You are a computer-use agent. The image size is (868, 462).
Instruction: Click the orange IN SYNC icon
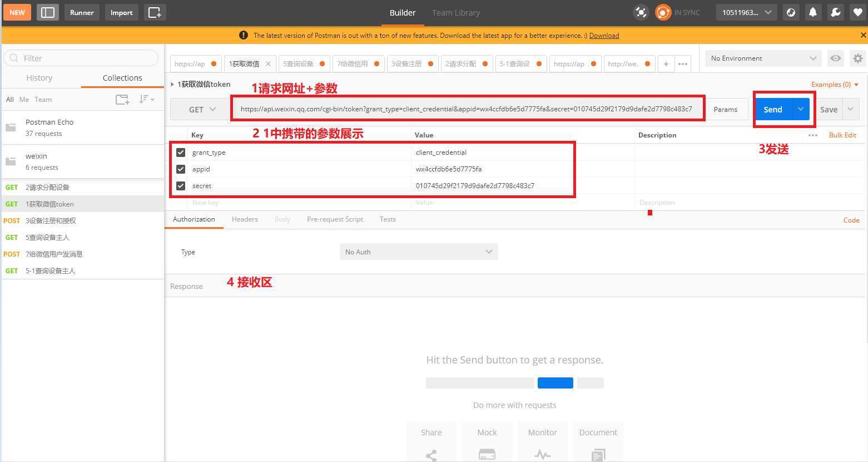click(x=663, y=12)
